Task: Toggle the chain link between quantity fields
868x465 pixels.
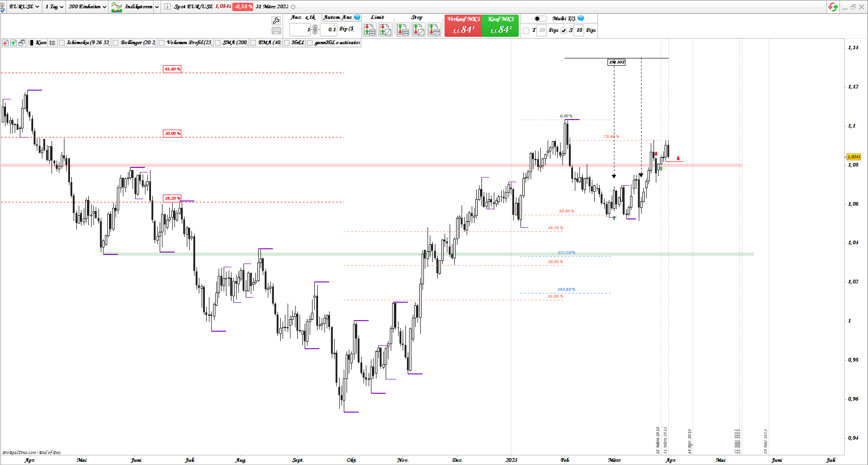Action: [315, 29]
